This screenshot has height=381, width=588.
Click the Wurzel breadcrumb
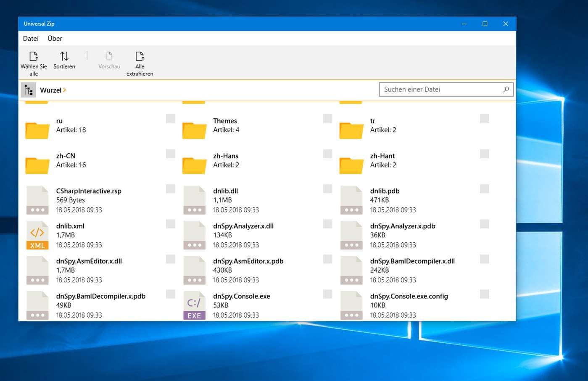pos(51,90)
